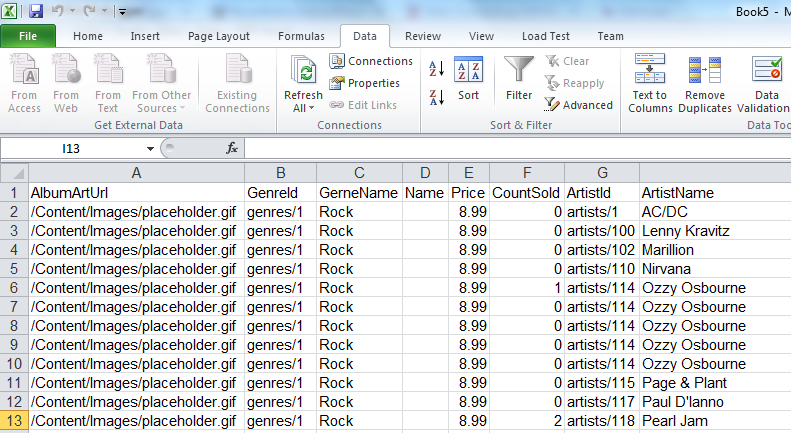Open the File tab

pos(28,36)
